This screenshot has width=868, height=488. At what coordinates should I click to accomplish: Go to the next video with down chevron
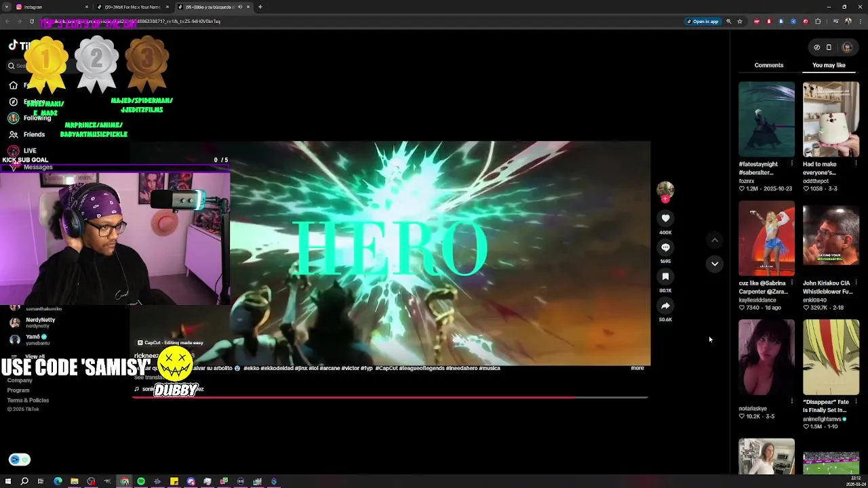(715, 264)
